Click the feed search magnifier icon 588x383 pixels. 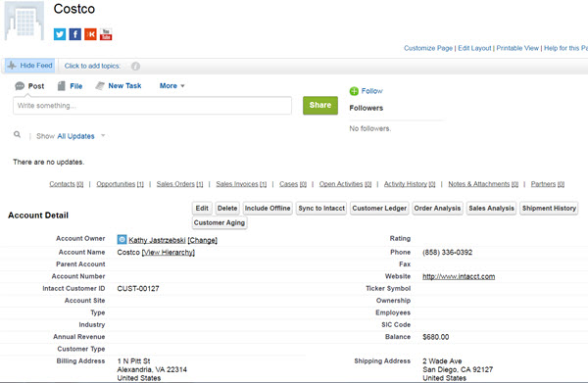point(18,134)
